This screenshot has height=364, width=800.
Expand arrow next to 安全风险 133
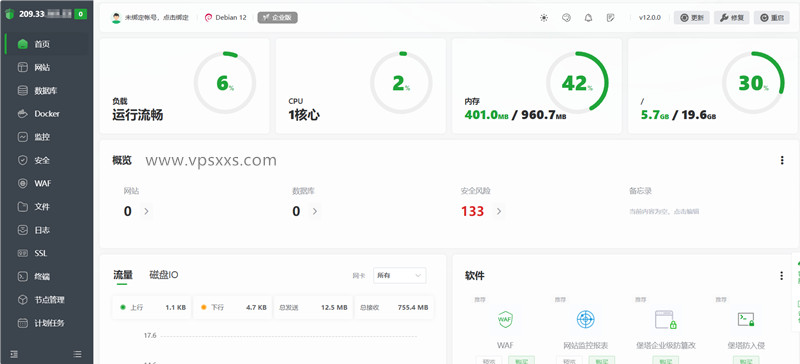coord(499,211)
